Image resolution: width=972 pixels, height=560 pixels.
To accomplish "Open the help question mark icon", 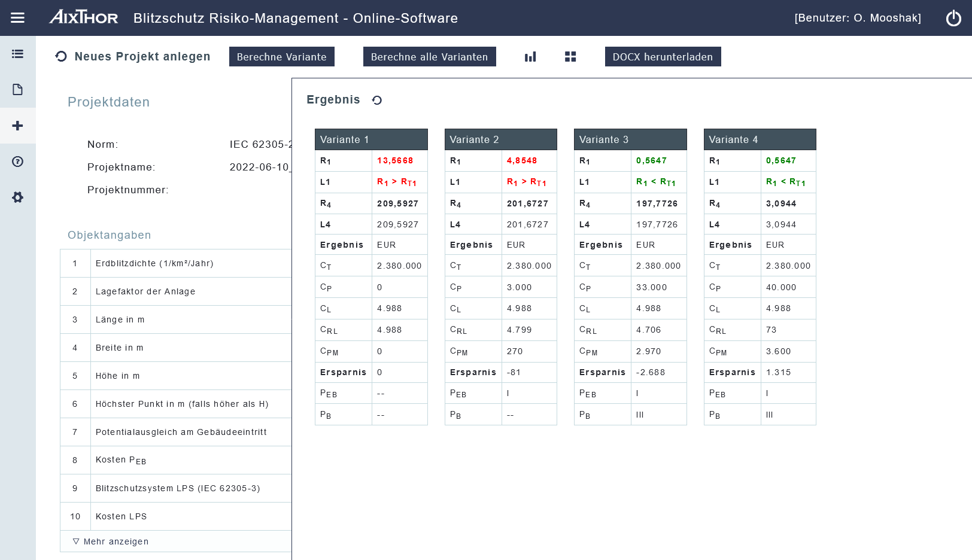I will 18,162.
